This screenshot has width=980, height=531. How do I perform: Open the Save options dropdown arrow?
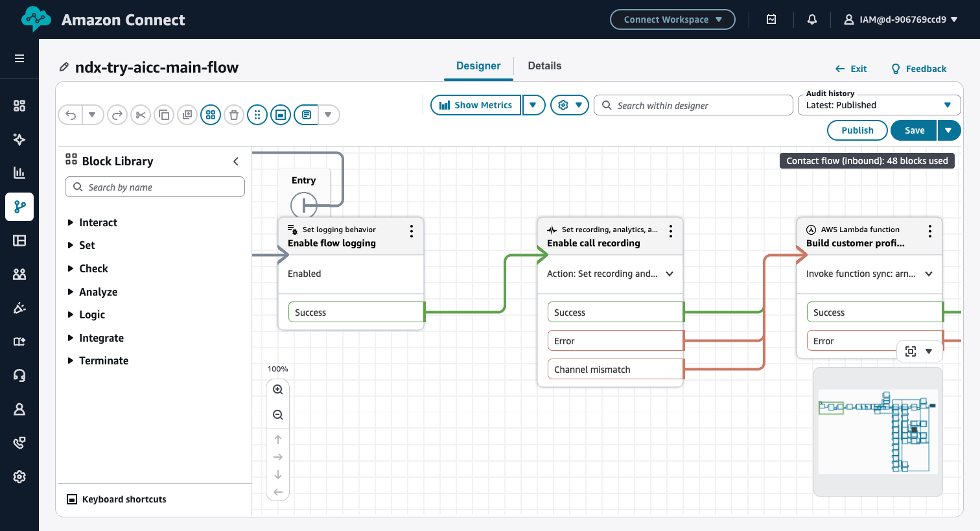click(949, 130)
